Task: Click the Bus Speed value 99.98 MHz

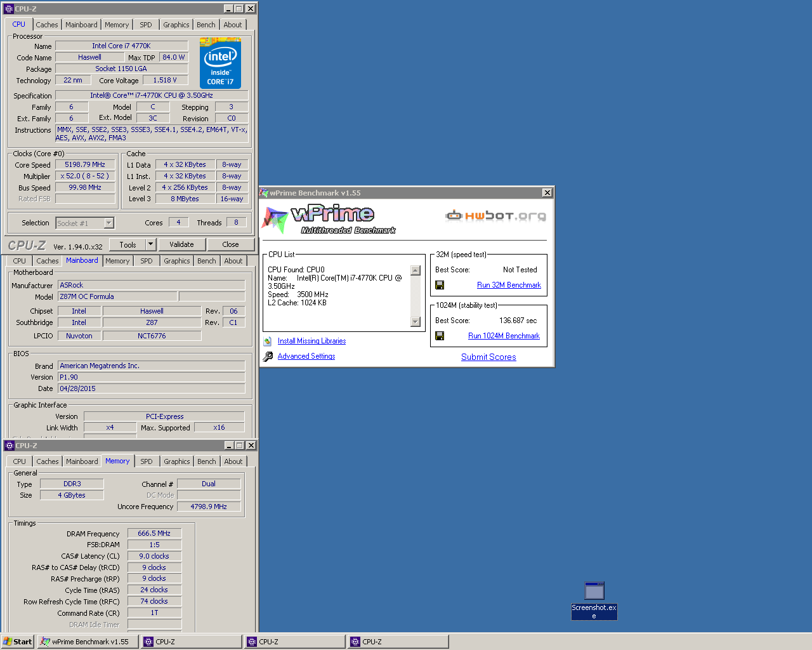Action: tap(85, 187)
